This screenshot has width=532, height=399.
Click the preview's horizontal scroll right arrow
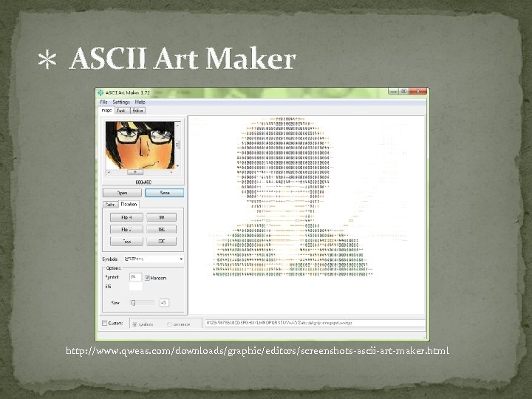tap(171, 172)
